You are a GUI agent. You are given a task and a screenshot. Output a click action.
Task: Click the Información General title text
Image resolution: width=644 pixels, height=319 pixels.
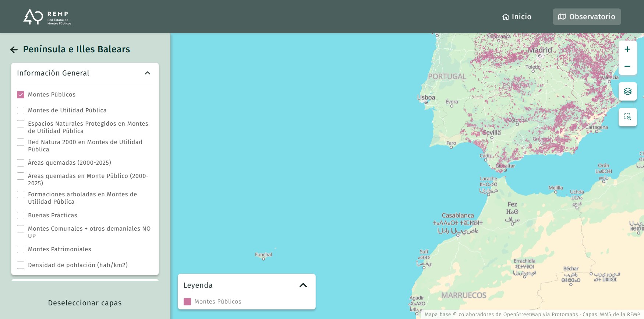[53, 73]
